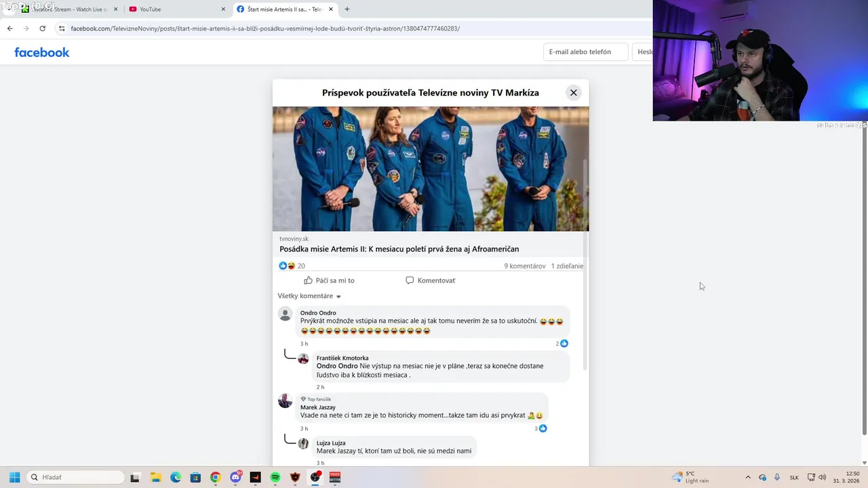The image size is (868, 488).
Task: Open the Windows Start menu
Action: tap(14, 477)
